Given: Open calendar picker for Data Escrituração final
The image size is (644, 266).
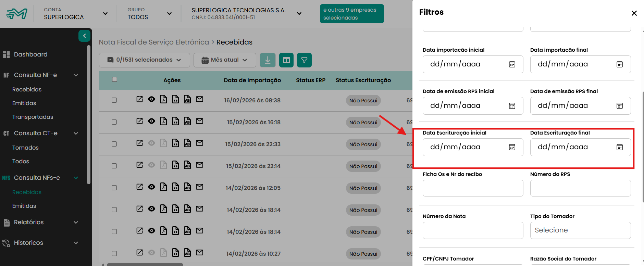Looking at the screenshot, I should tap(619, 147).
